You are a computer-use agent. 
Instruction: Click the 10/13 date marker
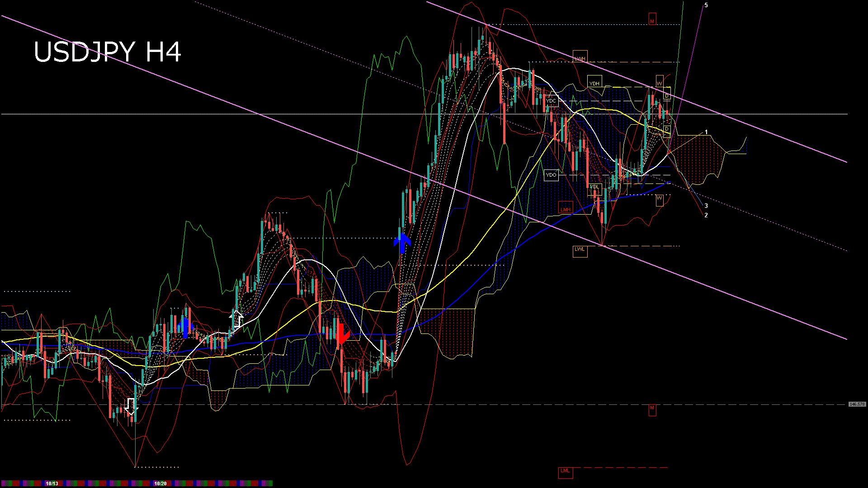tap(52, 483)
